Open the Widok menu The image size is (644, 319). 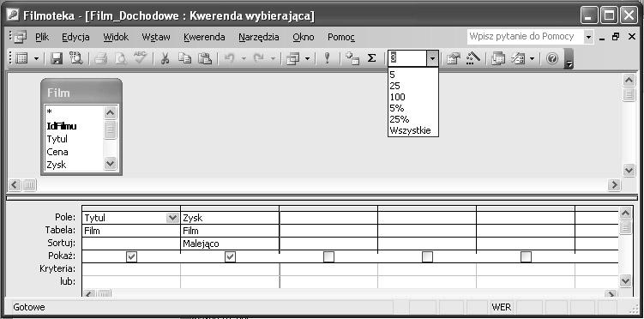(x=116, y=37)
